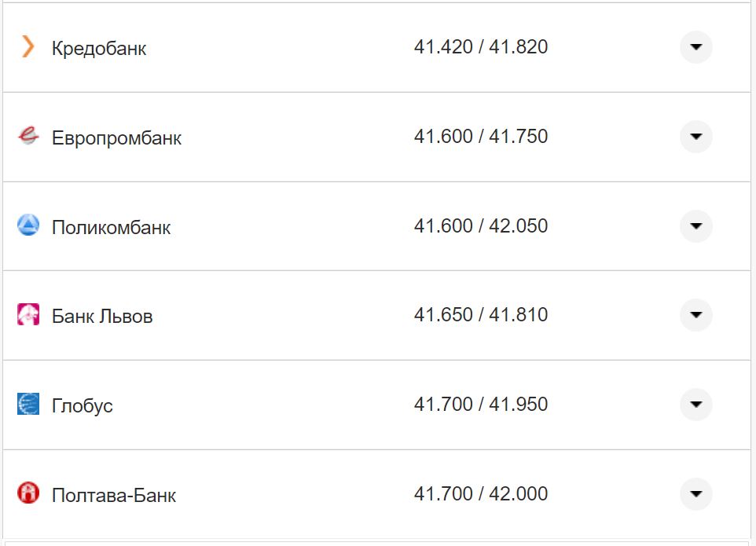Expand the Кредобанк rate details arrow
756x546 pixels.
pos(695,47)
